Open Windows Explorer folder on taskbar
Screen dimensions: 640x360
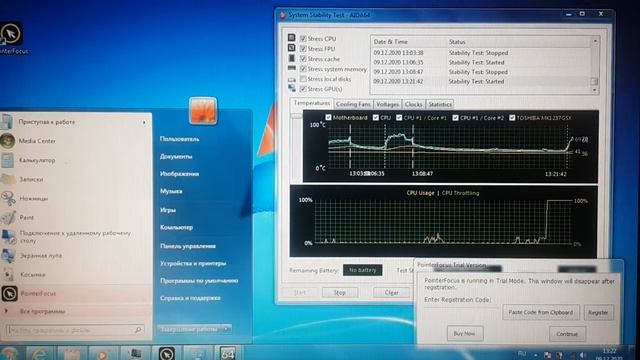[71, 353]
